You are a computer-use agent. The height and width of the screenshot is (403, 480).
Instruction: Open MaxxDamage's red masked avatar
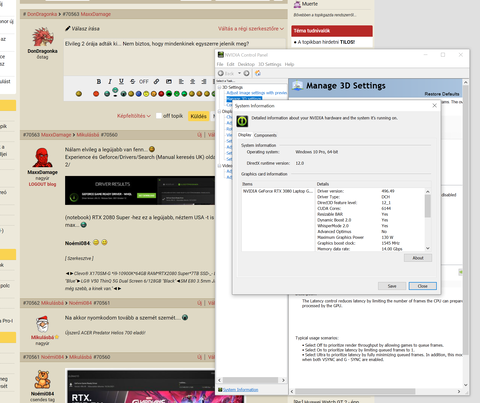pyautogui.click(x=42, y=158)
